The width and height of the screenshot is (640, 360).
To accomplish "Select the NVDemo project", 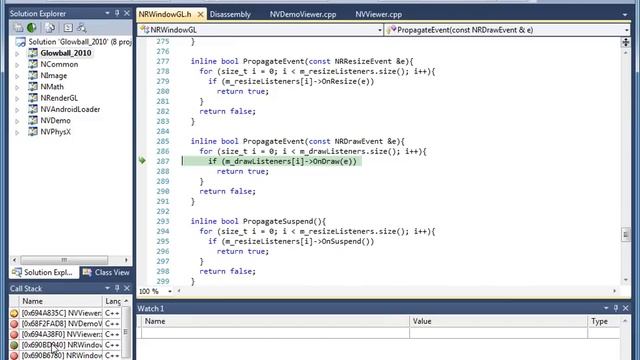I will tap(55, 120).
